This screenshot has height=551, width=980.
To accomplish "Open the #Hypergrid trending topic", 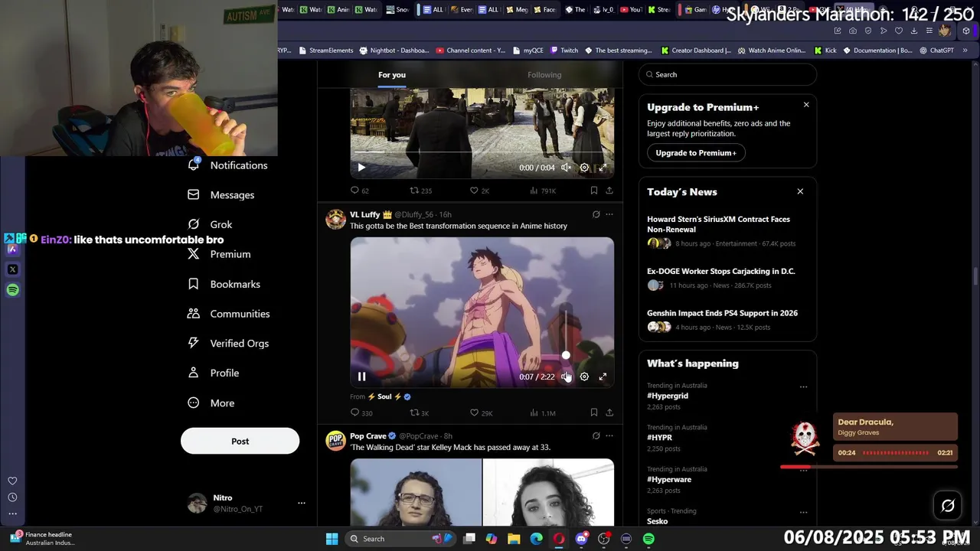I will click(668, 396).
